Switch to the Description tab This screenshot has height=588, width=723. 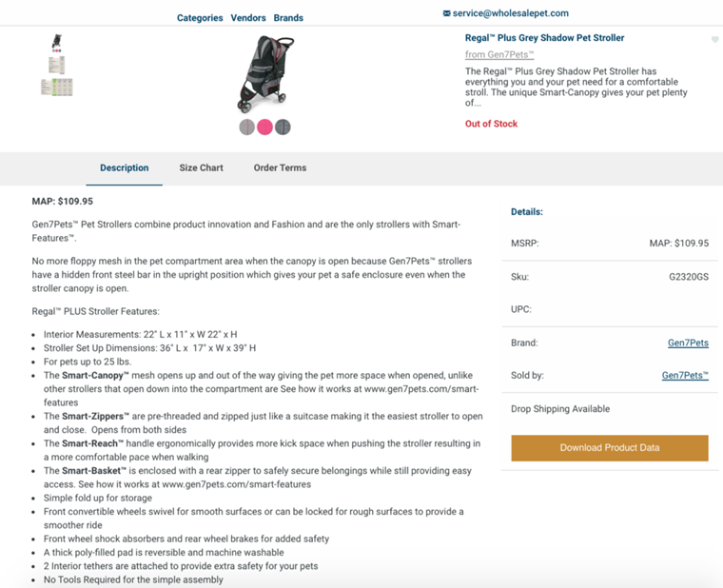(125, 168)
